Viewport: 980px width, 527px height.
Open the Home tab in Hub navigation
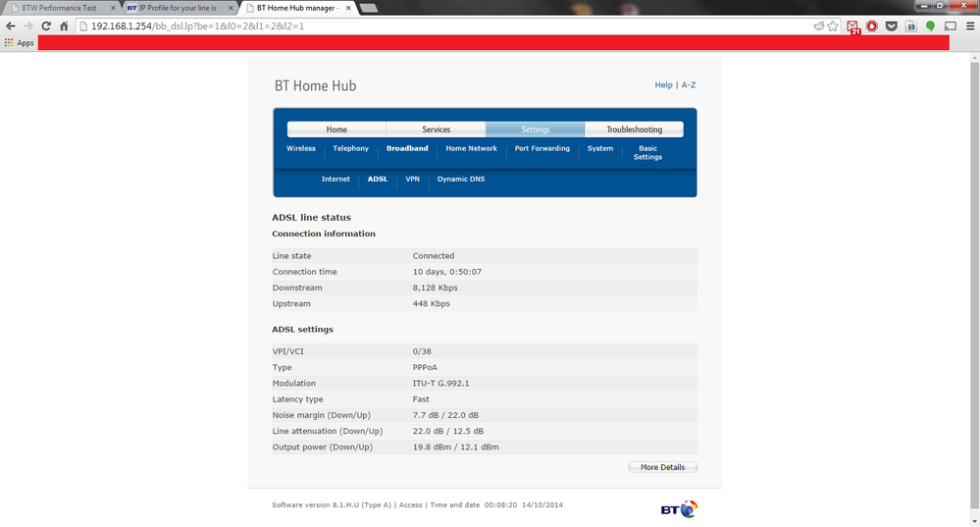tap(336, 130)
